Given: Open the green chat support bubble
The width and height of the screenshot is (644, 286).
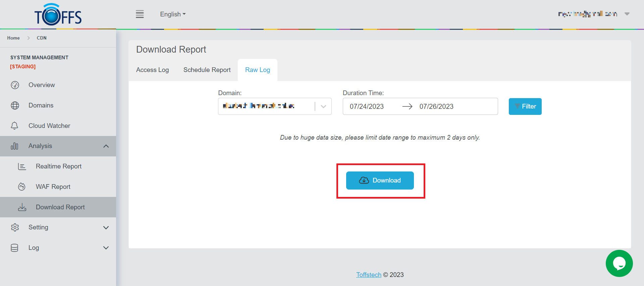Looking at the screenshot, I should [619, 263].
